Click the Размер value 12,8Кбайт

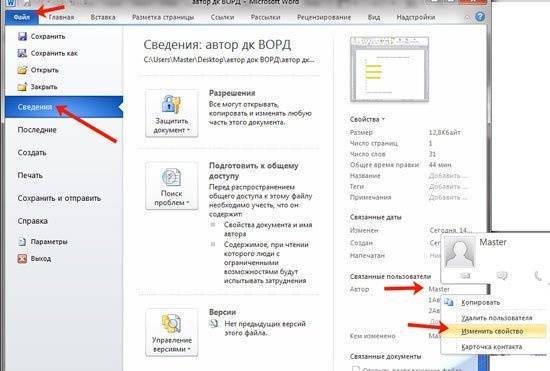pos(444,133)
